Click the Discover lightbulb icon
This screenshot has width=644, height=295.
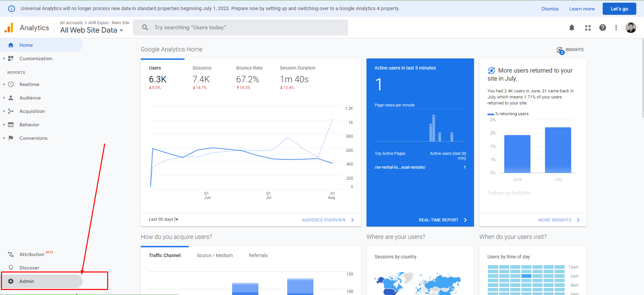click(11, 268)
